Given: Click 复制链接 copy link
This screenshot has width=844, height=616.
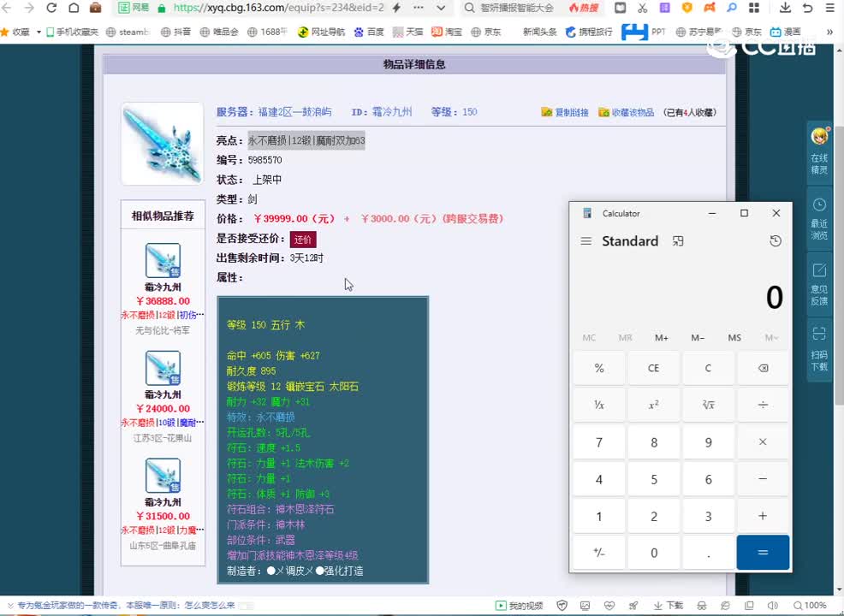Looking at the screenshot, I should pyautogui.click(x=565, y=112).
